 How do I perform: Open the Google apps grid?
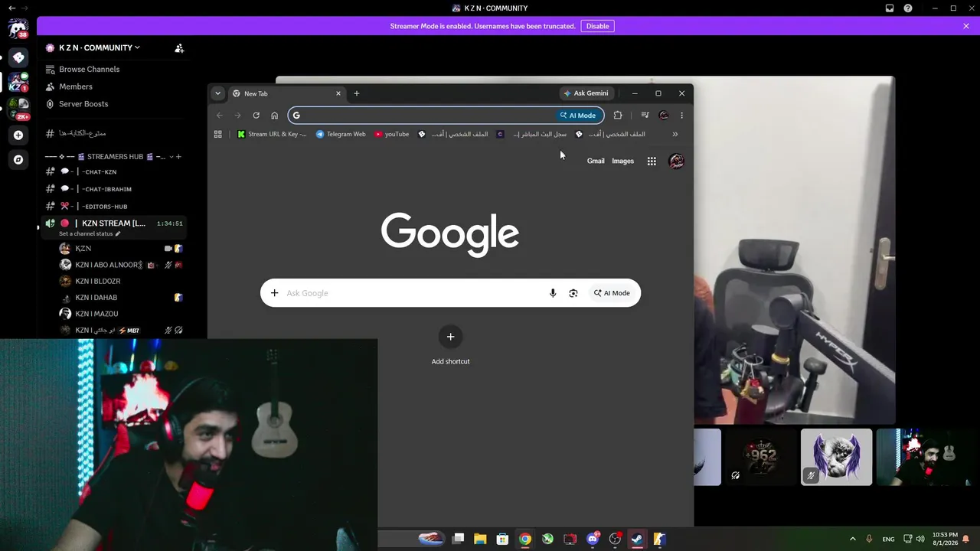point(652,161)
